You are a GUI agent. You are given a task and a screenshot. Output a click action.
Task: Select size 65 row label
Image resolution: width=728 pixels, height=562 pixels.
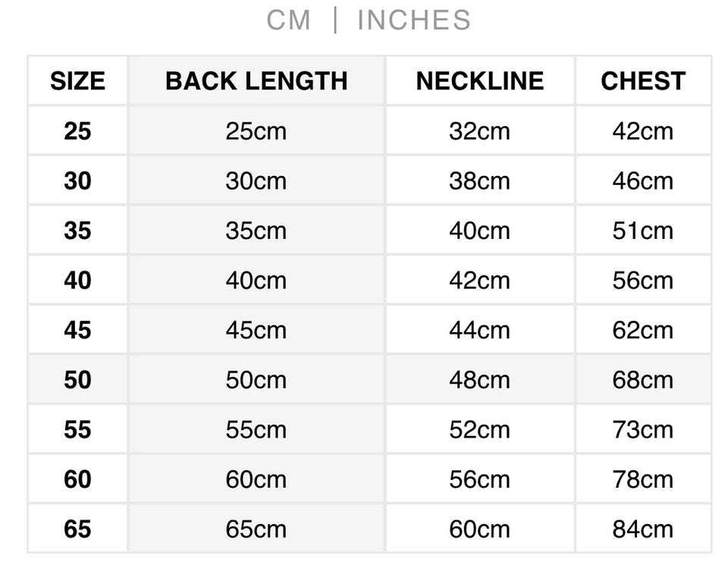tap(77, 529)
